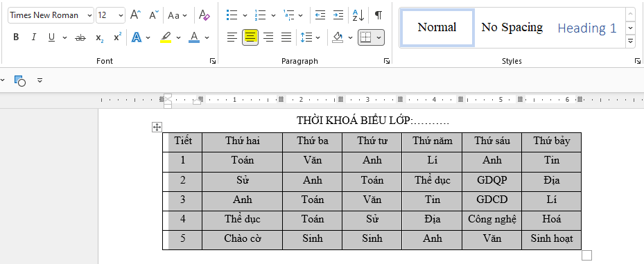Toggle Italic formatting
644x264 pixels.
34,37
